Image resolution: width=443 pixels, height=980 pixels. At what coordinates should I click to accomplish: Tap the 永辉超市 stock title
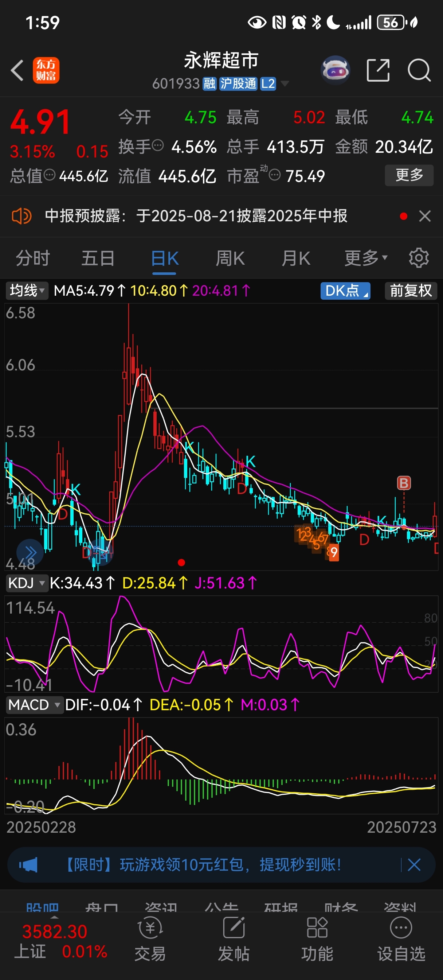pyautogui.click(x=221, y=60)
